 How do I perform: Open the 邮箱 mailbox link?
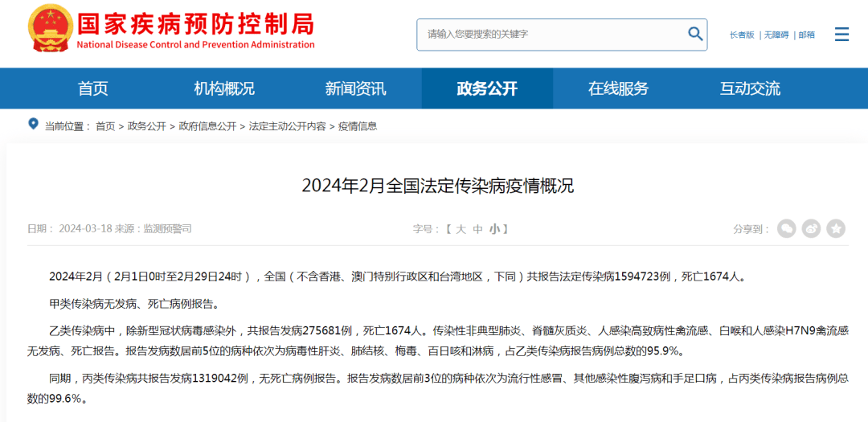coord(806,35)
